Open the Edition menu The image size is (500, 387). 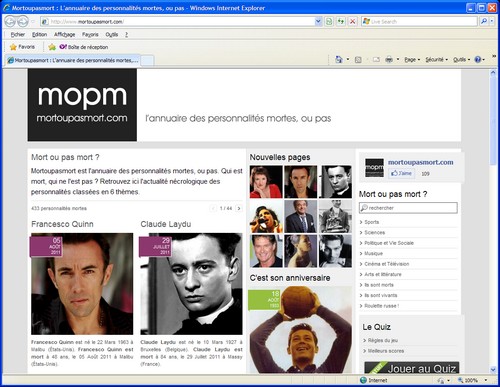pyautogui.click(x=39, y=34)
